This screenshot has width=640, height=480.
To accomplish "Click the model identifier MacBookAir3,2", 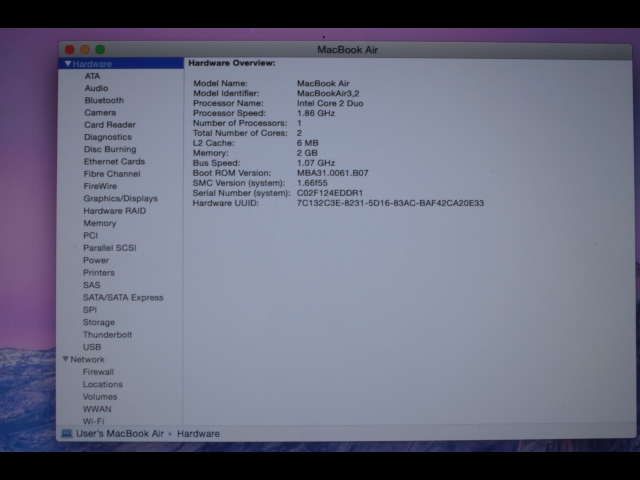I will pos(328,93).
